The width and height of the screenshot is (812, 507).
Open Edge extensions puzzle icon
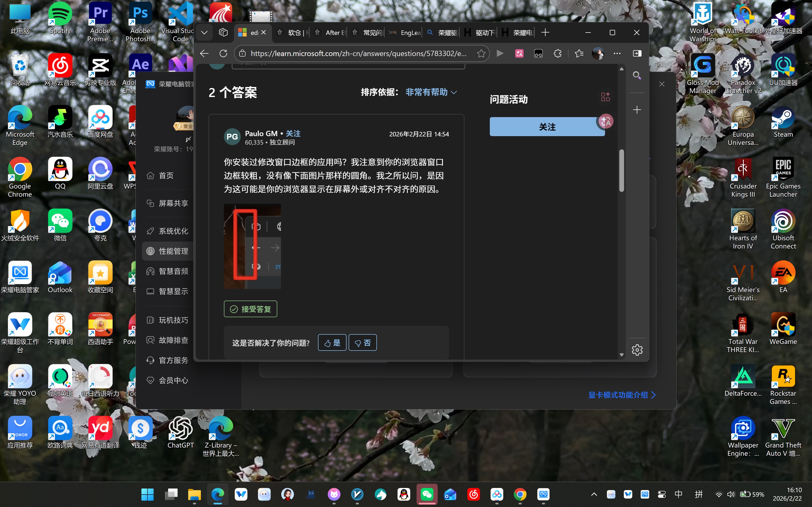point(557,53)
